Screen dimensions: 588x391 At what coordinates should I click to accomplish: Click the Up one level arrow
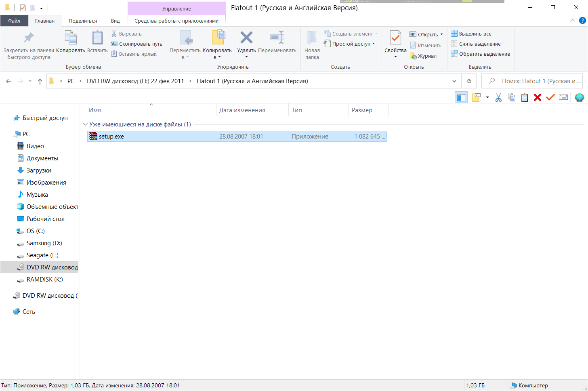pos(40,81)
